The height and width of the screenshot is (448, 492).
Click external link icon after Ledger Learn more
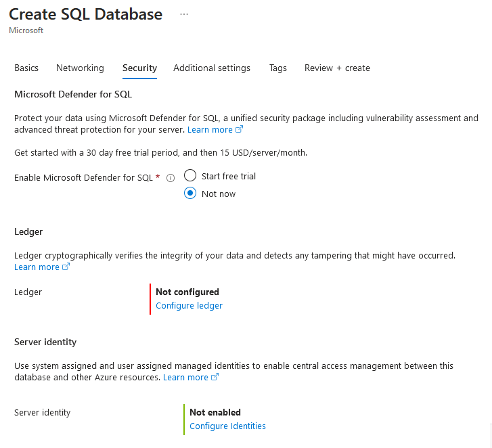pos(66,267)
